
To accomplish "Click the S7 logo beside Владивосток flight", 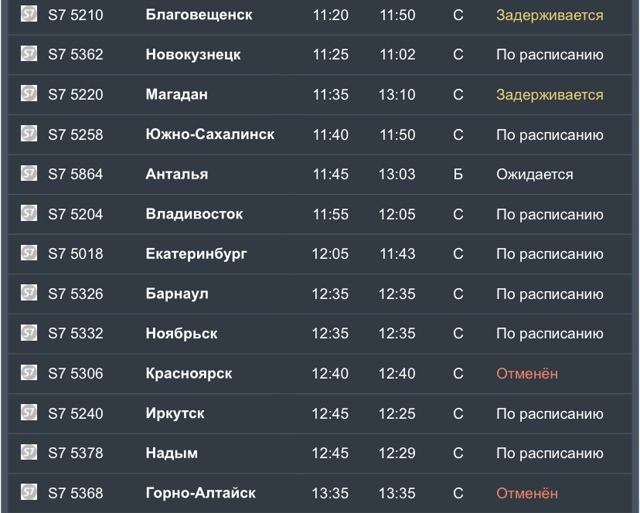I will [29, 214].
